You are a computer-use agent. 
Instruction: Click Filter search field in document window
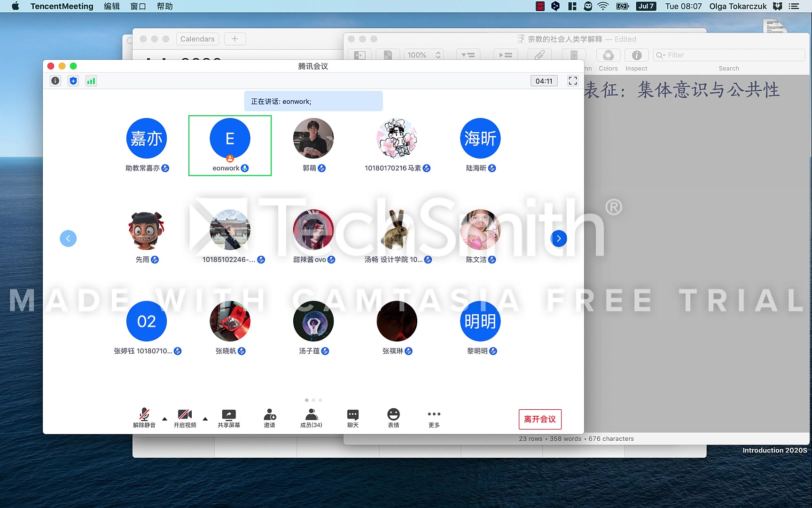coord(729,55)
